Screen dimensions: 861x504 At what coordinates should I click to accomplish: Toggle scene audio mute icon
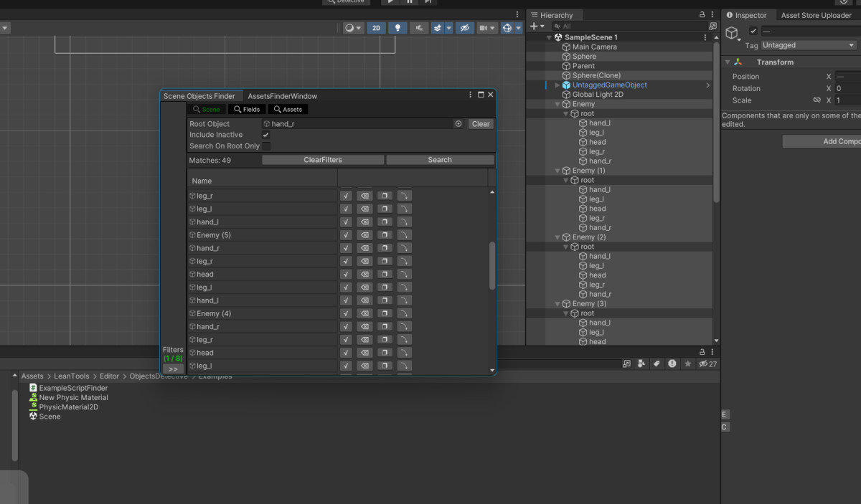(418, 28)
